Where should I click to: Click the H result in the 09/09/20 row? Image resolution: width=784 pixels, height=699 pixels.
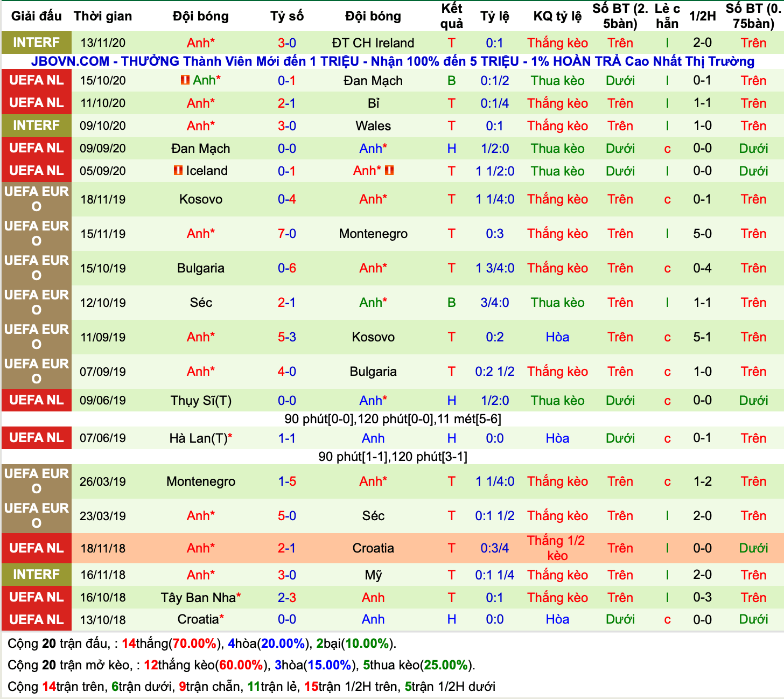[x=451, y=149]
